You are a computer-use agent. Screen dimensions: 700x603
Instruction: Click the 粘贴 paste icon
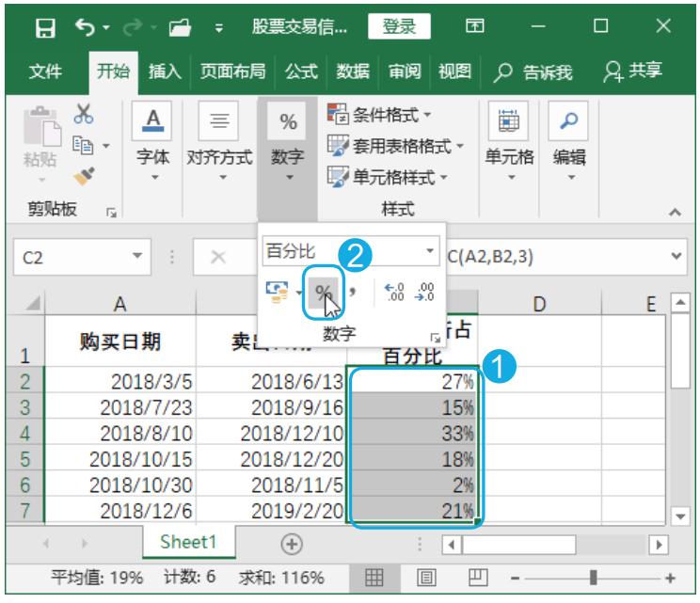coord(40,127)
